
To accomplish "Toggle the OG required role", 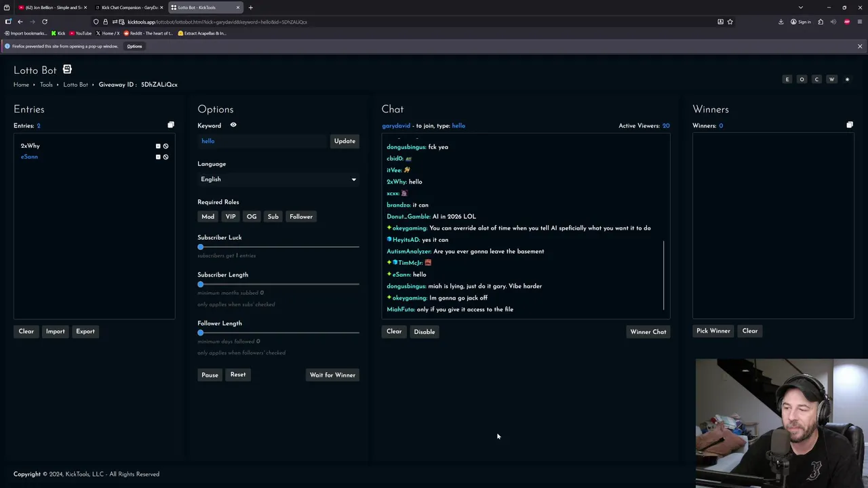I will (252, 217).
